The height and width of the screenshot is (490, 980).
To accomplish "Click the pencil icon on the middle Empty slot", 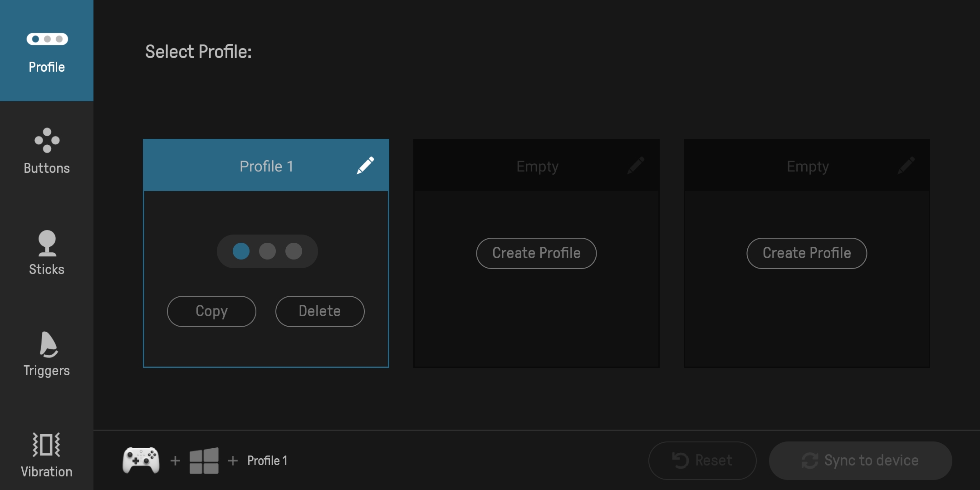I will click(x=636, y=166).
